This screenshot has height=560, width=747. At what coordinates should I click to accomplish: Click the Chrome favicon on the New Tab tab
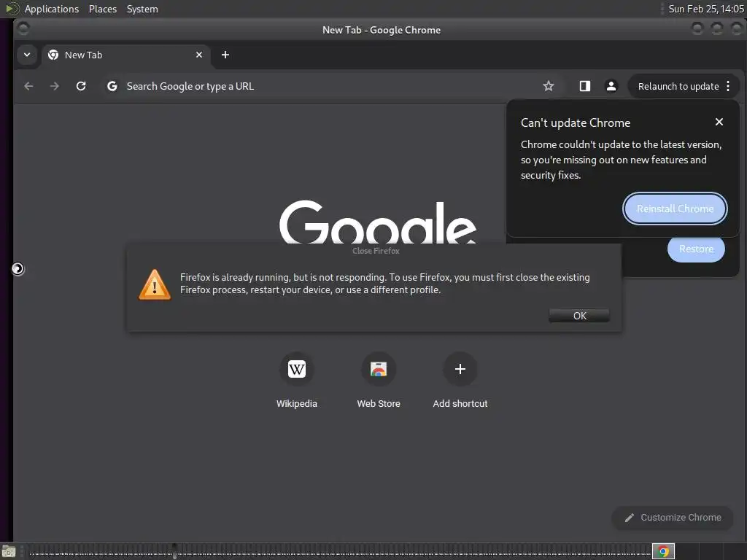53,55
